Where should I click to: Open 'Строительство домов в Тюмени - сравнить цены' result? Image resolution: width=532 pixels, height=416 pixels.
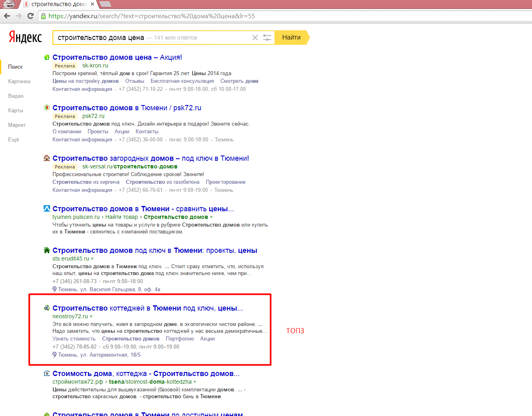(x=143, y=209)
